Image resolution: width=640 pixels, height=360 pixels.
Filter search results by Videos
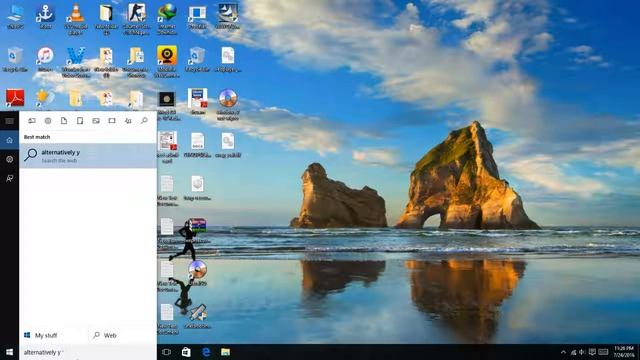click(112, 121)
